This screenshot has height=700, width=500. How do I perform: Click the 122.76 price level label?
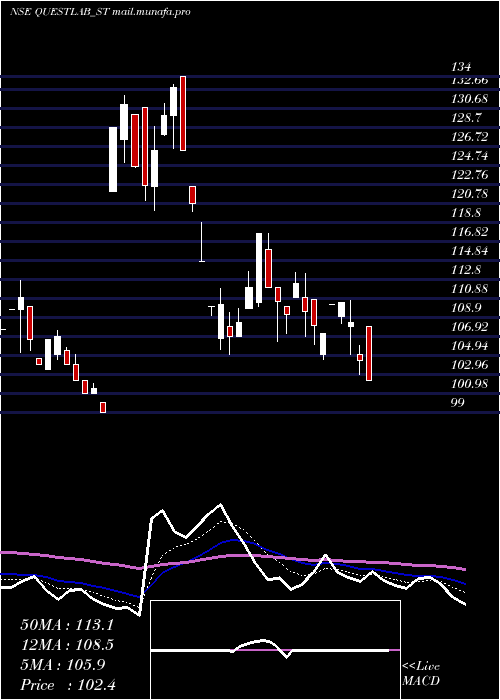pos(470,175)
